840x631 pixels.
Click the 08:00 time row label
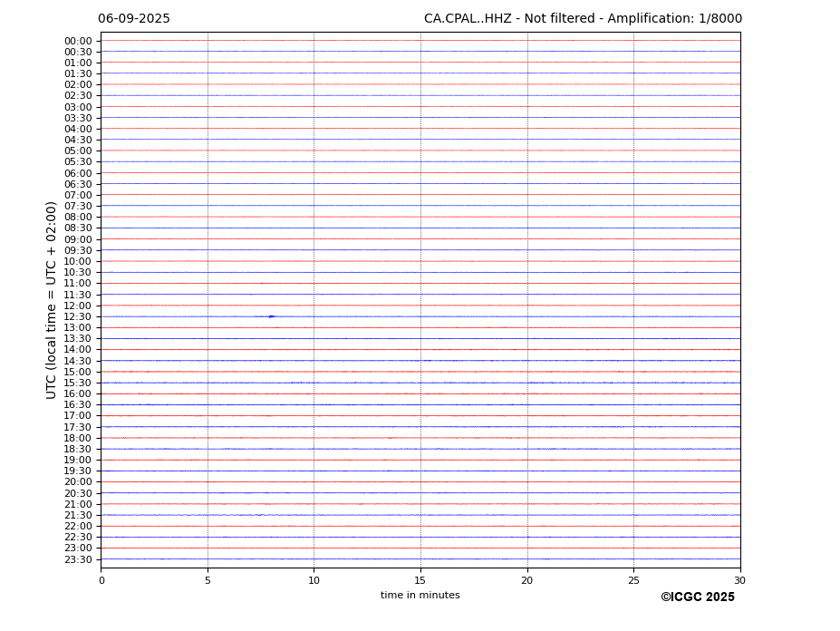[x=78, y=217]
